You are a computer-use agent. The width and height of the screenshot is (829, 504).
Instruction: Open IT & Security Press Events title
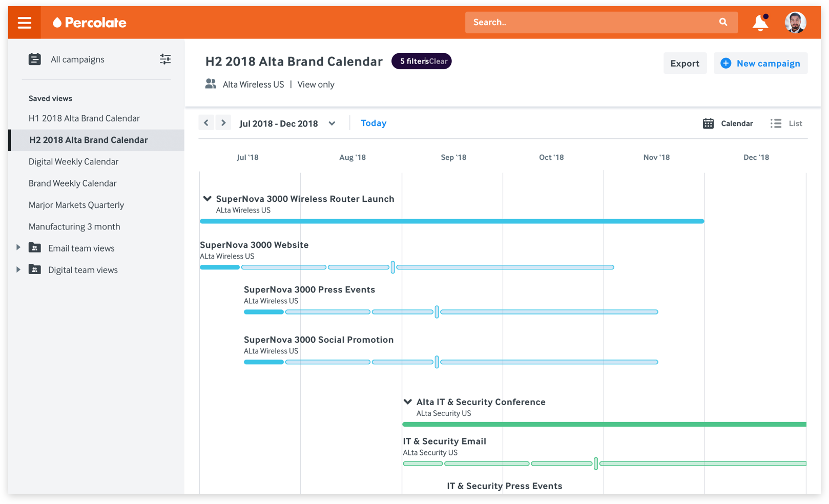[x=505, y=486]
